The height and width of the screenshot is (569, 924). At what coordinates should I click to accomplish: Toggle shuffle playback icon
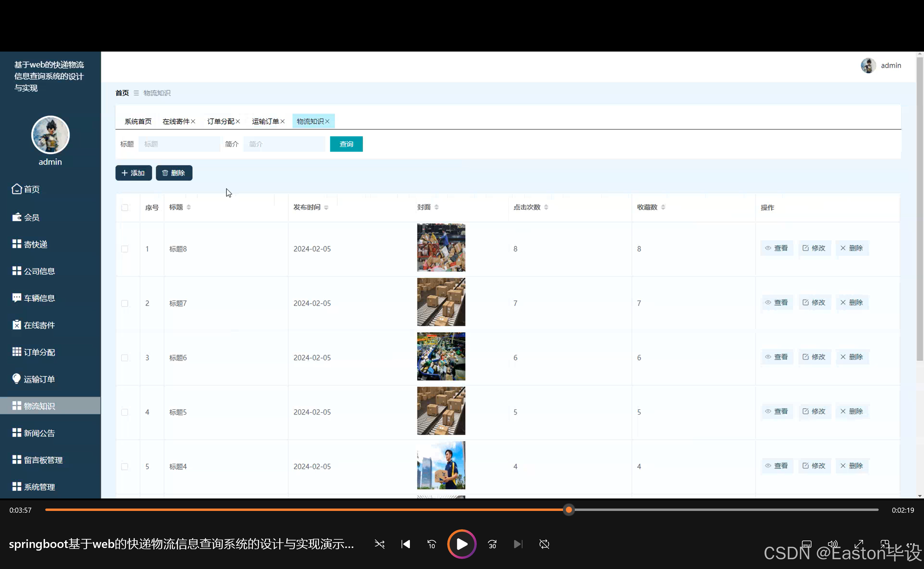[x=379, y=544]
